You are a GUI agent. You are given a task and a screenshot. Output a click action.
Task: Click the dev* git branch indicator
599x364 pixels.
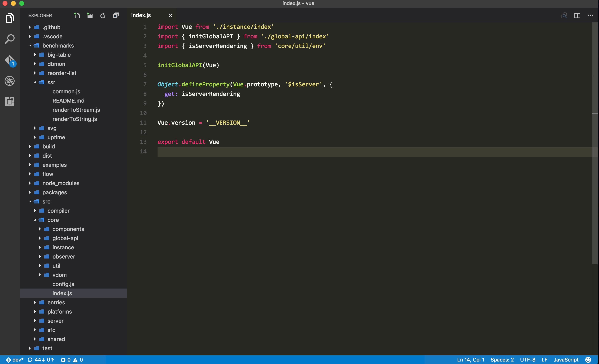tap(15, 360)
